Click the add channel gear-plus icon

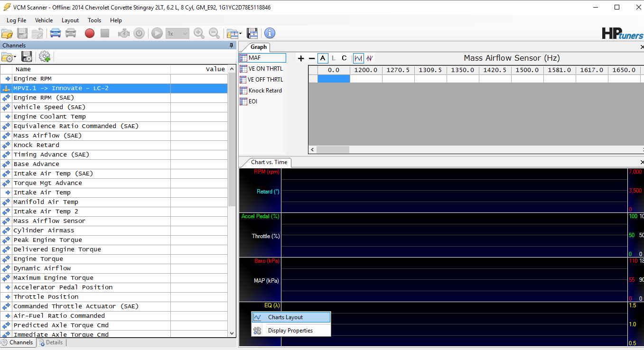tap(45, 57)
